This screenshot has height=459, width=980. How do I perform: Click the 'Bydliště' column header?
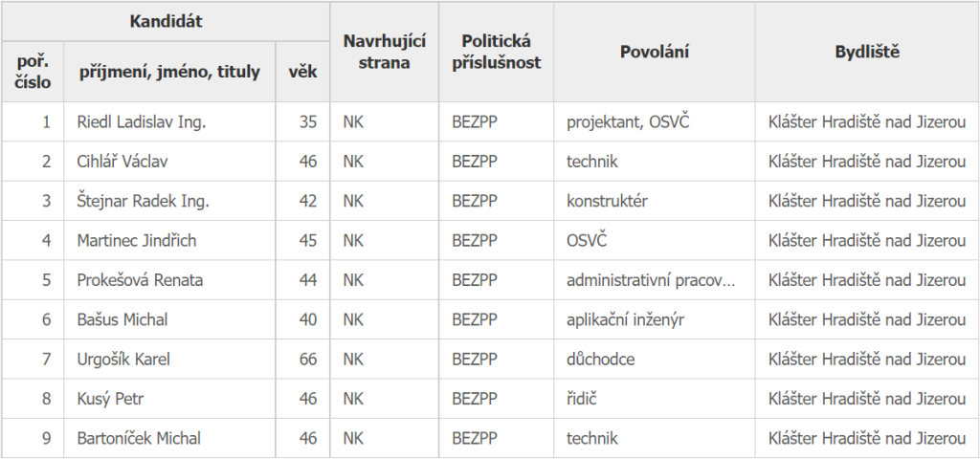point(867,52)
